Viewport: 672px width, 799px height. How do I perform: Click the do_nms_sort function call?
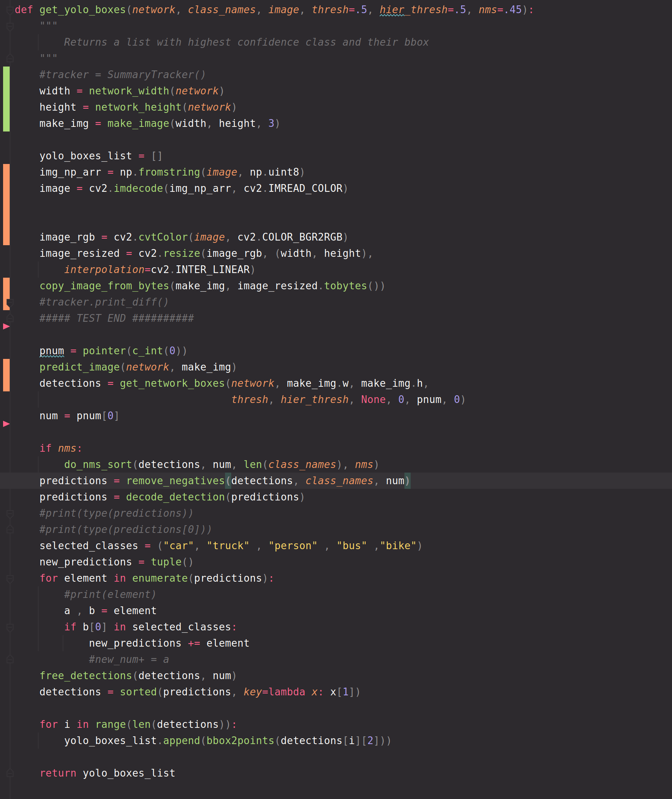[x=97, y=464]
